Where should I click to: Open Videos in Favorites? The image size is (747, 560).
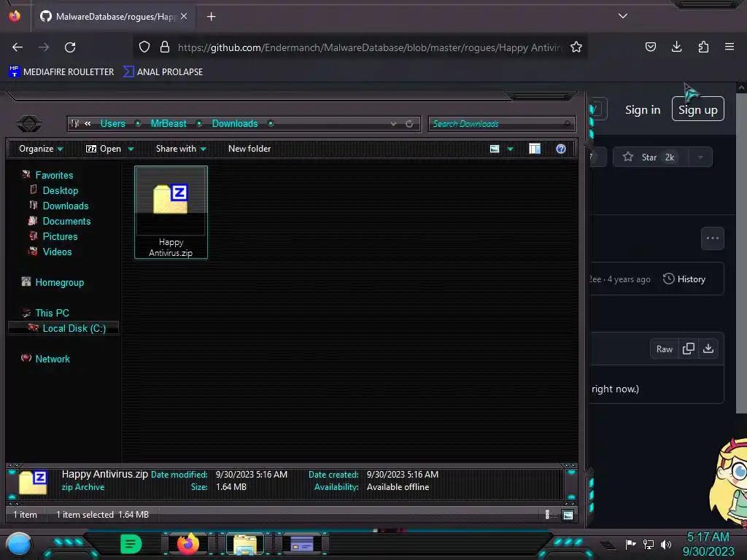pyautogui.click(x=57, y=252)
